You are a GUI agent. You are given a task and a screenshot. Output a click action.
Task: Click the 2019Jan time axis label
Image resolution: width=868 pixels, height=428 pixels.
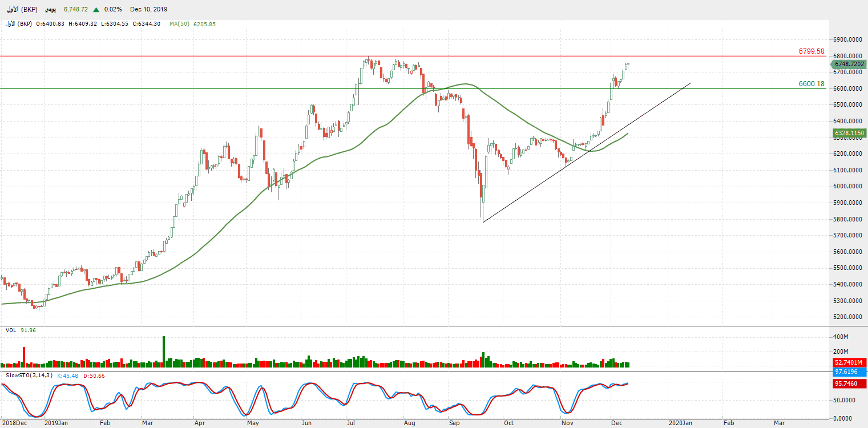coord(56,423)
